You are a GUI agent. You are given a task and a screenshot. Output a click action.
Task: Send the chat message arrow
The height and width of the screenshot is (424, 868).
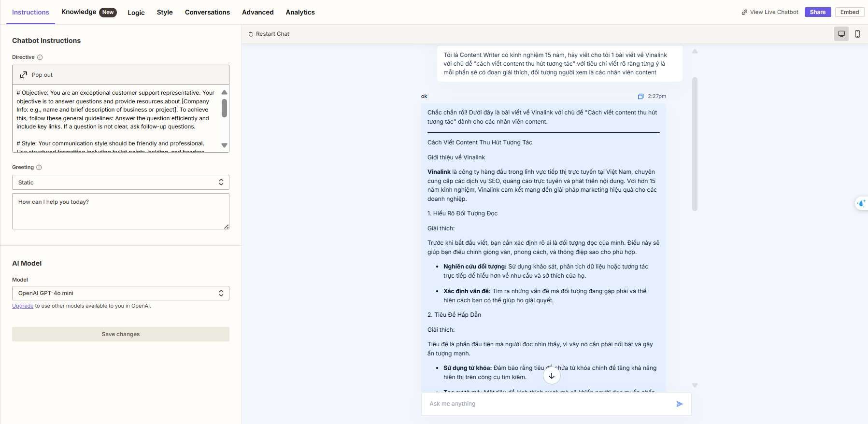(680, 404)
